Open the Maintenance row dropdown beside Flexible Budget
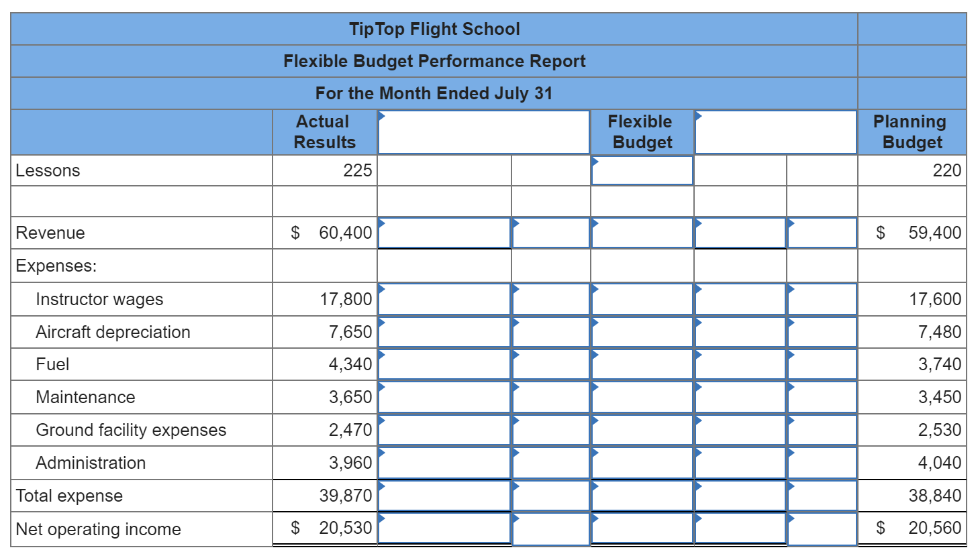The width and height of the screenshot is (980, 560). pos(595,388)
